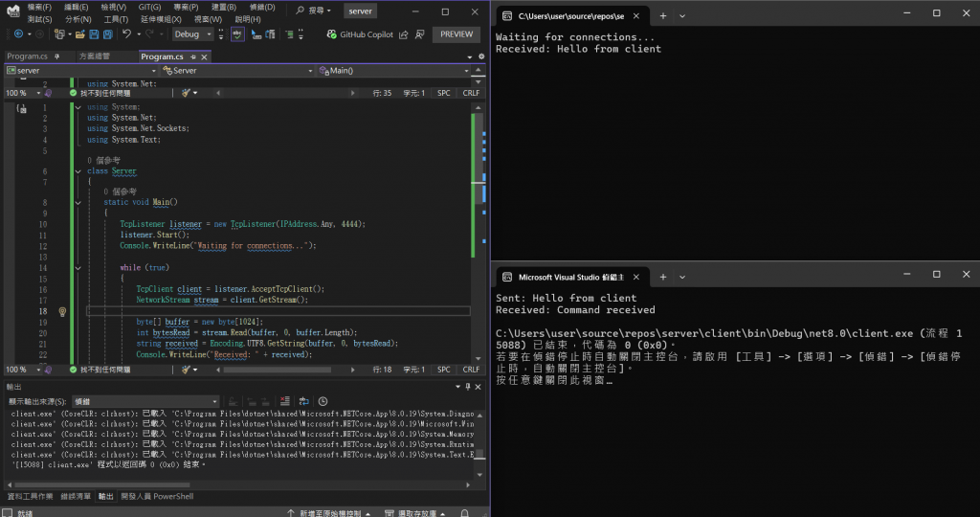Open the GIT(G) menu
The image size is (980, 517).
pyautogui.click(x=149, y=7)
